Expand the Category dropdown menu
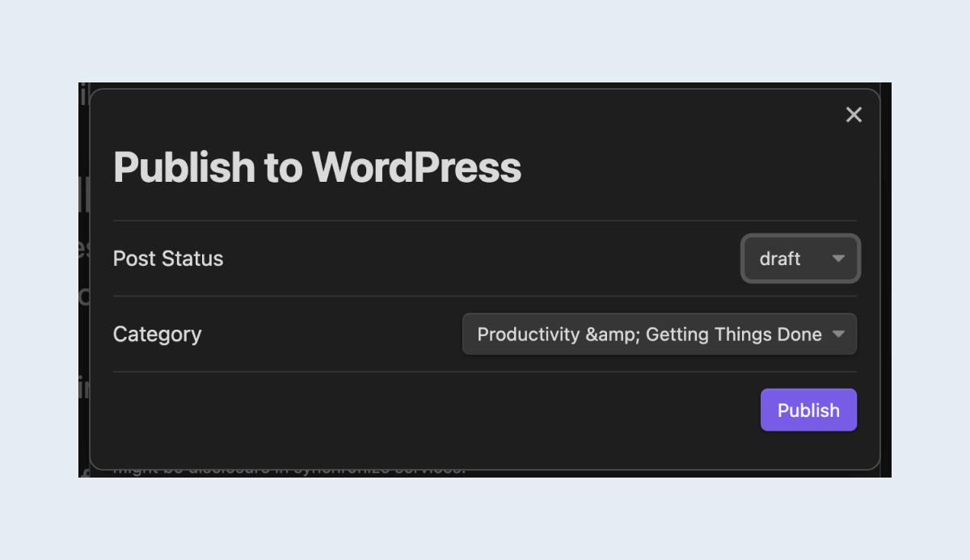This screenshot has height=560, width=970. [660, 334]
